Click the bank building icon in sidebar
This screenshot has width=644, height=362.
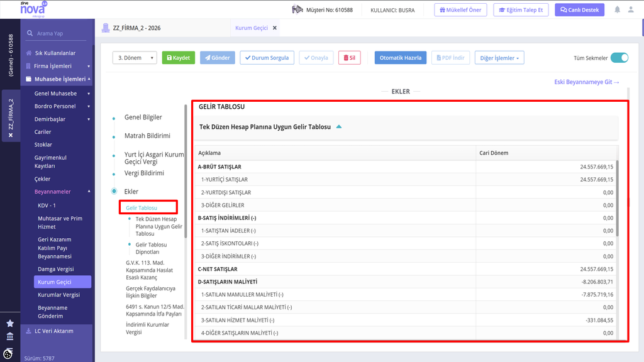point(10,337)
